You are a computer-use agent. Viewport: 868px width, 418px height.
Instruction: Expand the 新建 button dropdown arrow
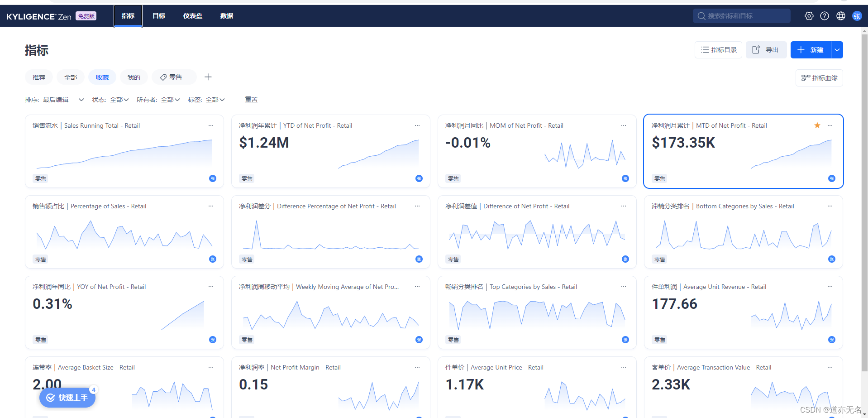click(x=837, y=50)
